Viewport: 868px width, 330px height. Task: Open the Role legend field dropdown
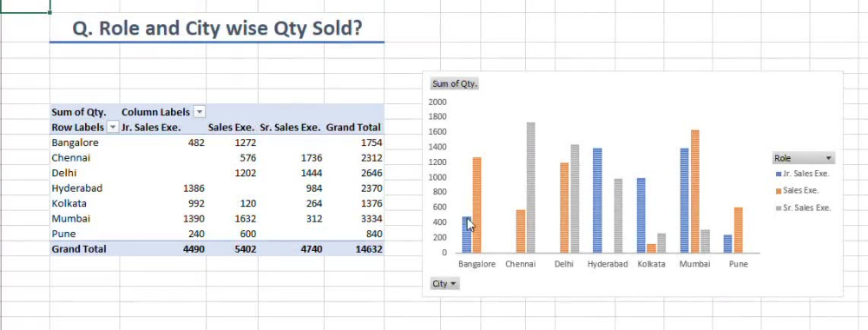[803, 158]
